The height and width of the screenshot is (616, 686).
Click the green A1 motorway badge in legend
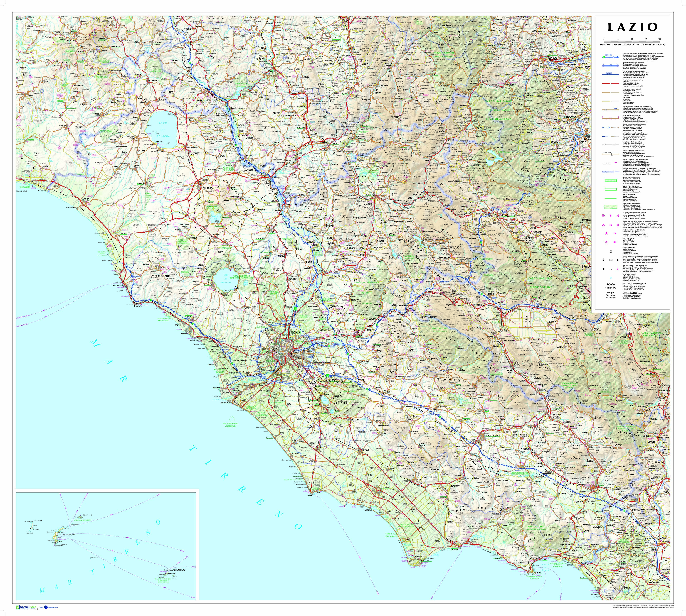pyautogui.click(x=604, y=57)
